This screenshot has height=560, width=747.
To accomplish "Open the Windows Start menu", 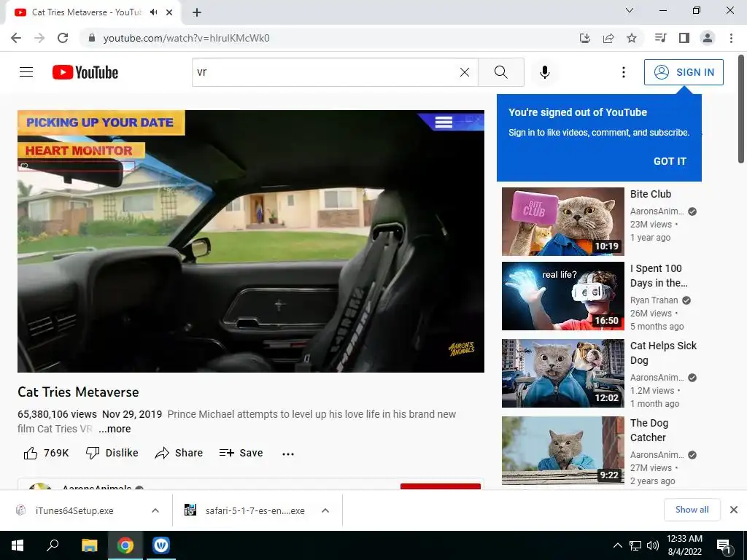I will tap(18, 545).
